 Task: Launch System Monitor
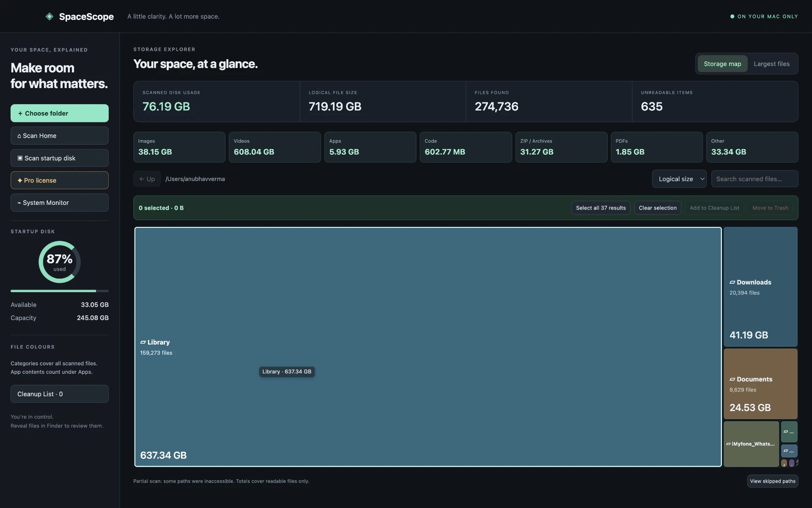click(x=60, y=203)
